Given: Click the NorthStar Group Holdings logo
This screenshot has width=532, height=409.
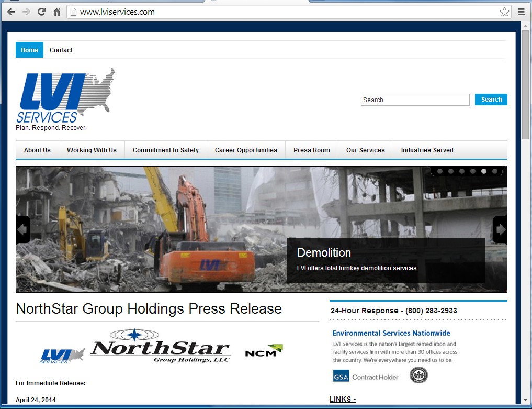Looking at the screenshot, I should (161, 346).
